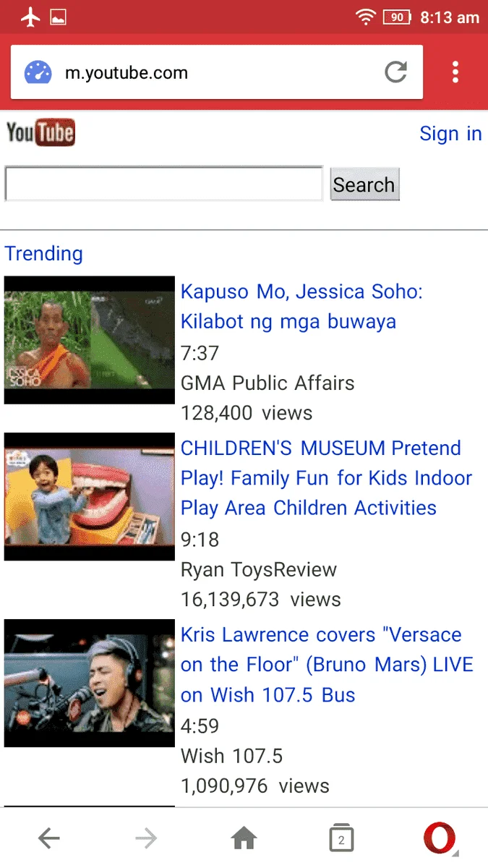Tap the Wi-Fi status icon

pos(367,17)
